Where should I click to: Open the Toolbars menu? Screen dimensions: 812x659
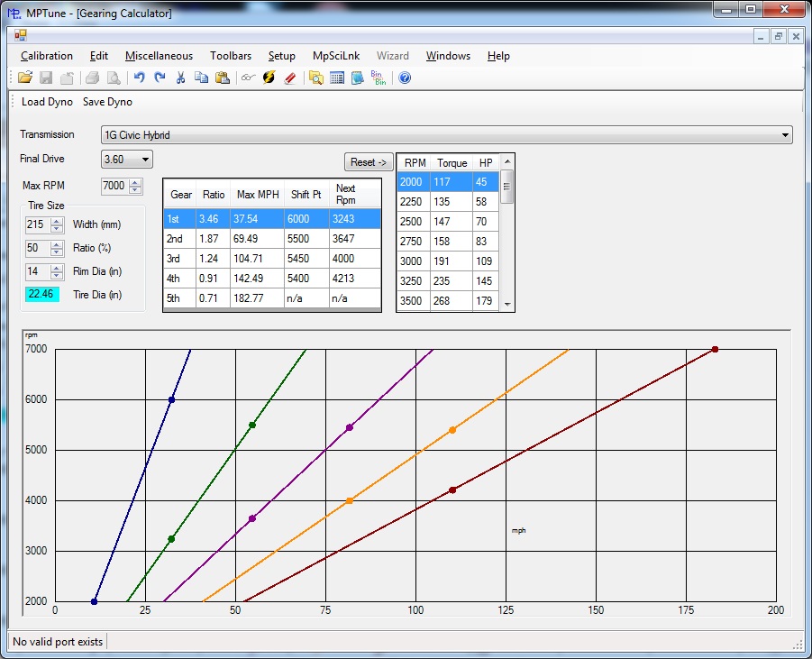[x=231, y=56]
